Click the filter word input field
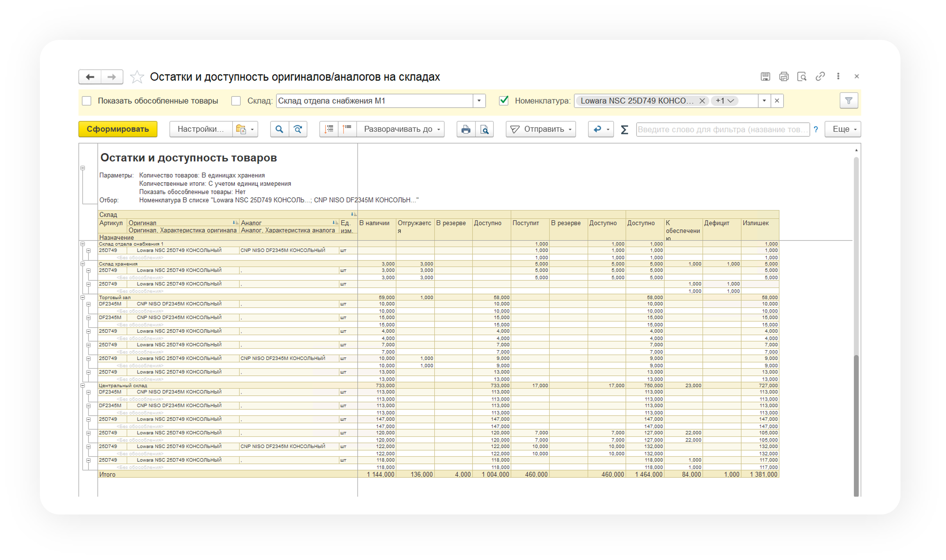The height and width of the screenshot is (560, 946). coord(722,129)
